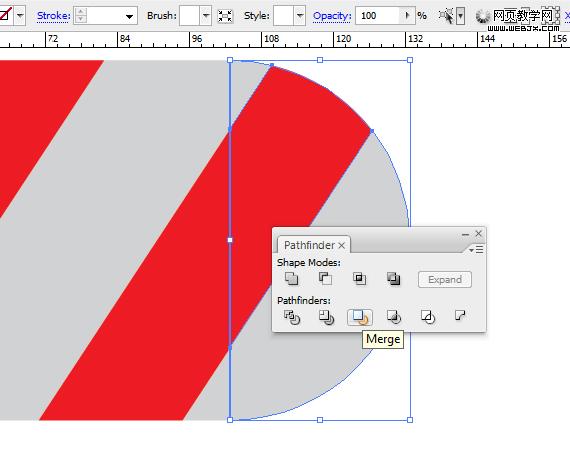Image resolution: width=570 pixels, height=458 pixels.
Task: Click the Outline pathfinder icon
Action: [x=428, y=317]
